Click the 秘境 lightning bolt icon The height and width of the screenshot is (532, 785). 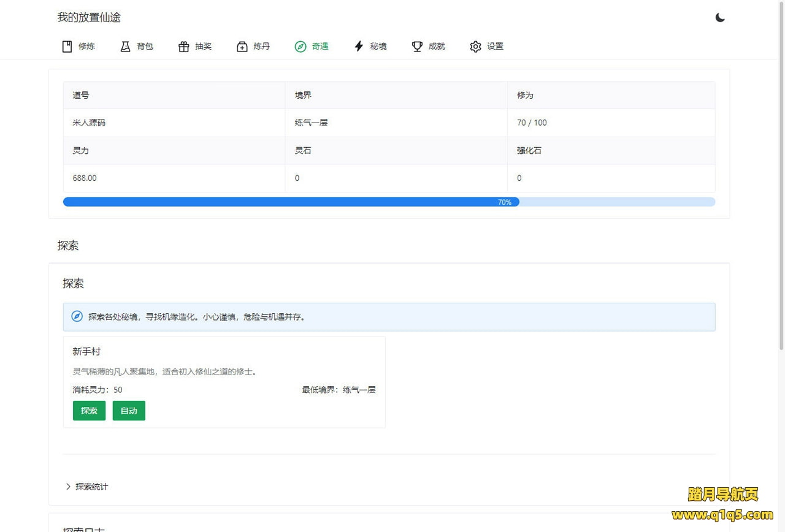click(359, 47)
